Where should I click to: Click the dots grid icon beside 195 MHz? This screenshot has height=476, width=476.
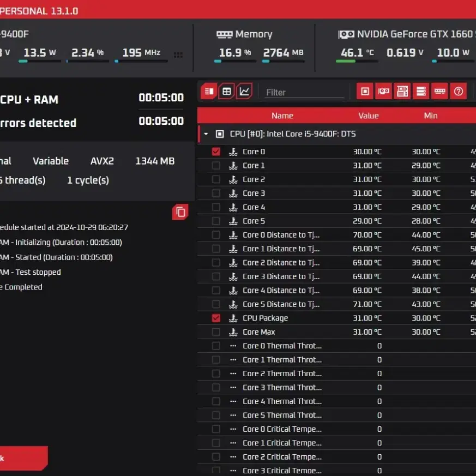pyautogui.click(x=178, y=55)
